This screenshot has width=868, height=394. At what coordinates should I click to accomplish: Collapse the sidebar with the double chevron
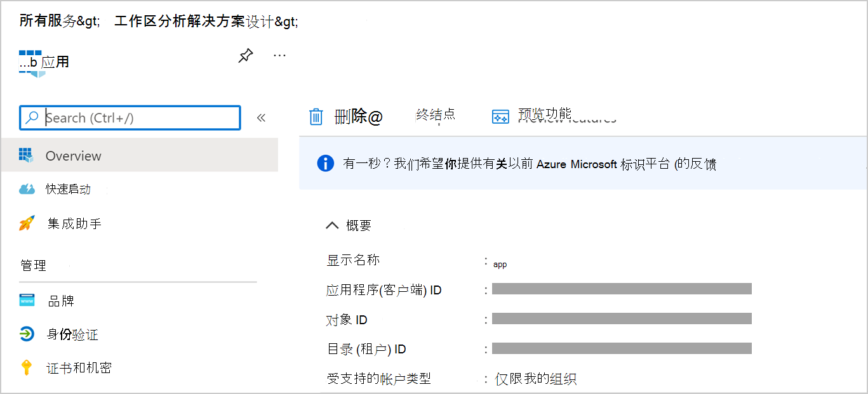coord(261,117)
